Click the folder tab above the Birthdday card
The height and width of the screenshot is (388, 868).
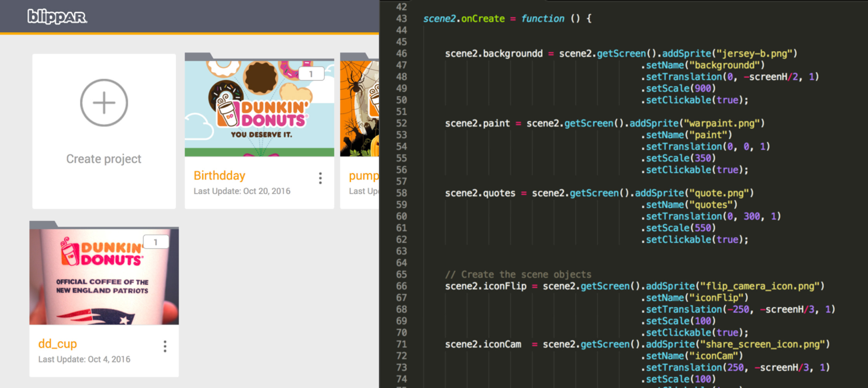[x=198, y=57]
